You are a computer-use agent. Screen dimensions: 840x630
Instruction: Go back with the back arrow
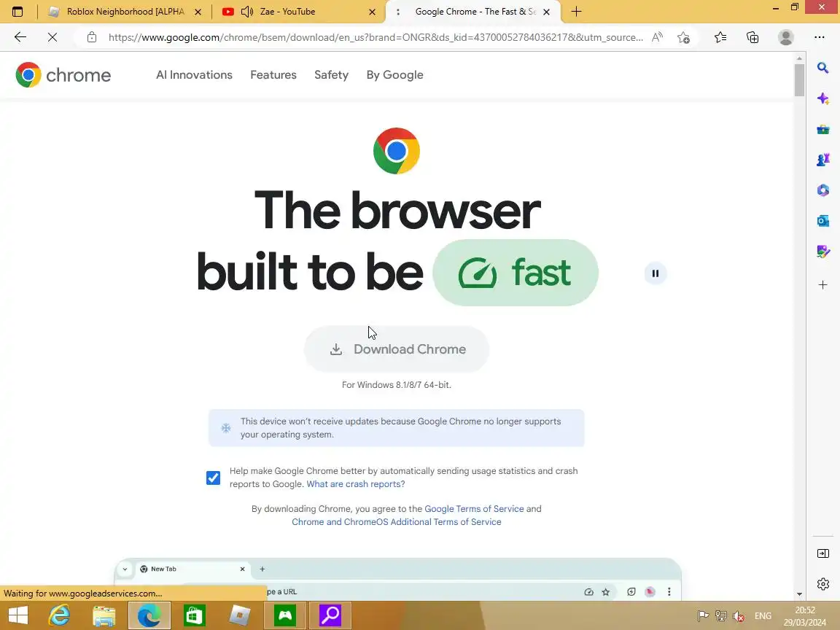click(x=20, y=37)
